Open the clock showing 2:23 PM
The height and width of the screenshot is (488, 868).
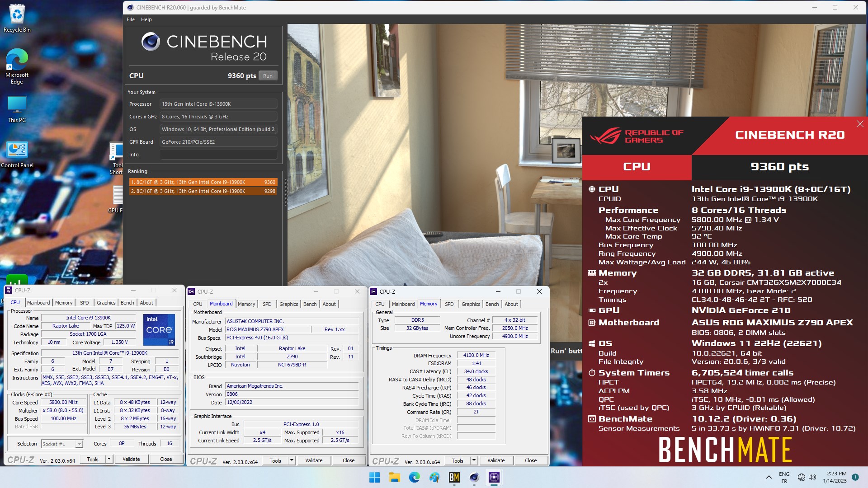tap(835, 477)
